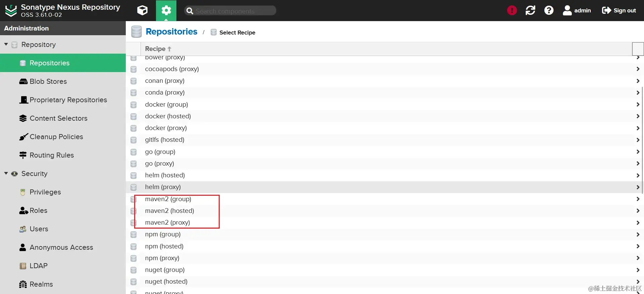Click the chevron on nuget (hosted) row

[x=638, y=282]
